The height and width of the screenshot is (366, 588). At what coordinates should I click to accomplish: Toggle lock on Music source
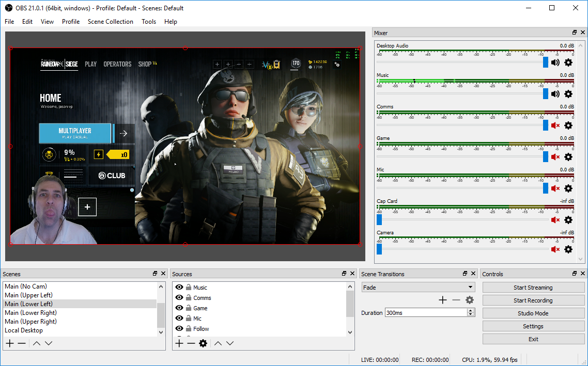189,288
